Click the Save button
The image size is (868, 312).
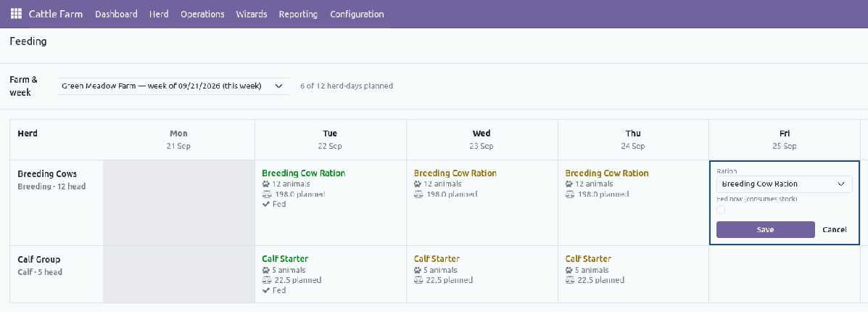coord(765,229)
